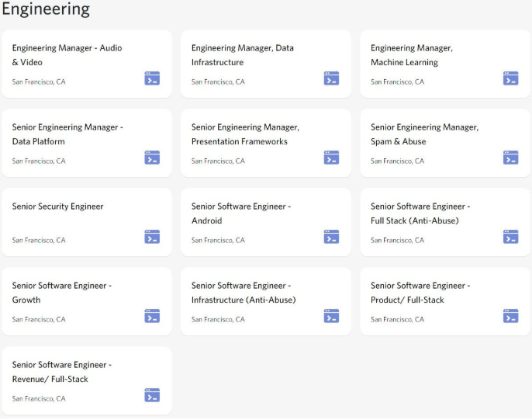Click terminal icon on Data Platform card
Image resolution: width=532 pixels, height=420 pixels.
(152, 157)
